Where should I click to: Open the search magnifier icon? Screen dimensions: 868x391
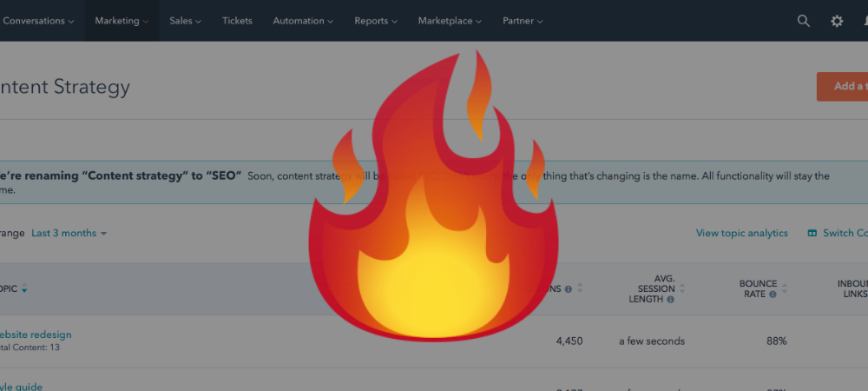pos(803,21)
